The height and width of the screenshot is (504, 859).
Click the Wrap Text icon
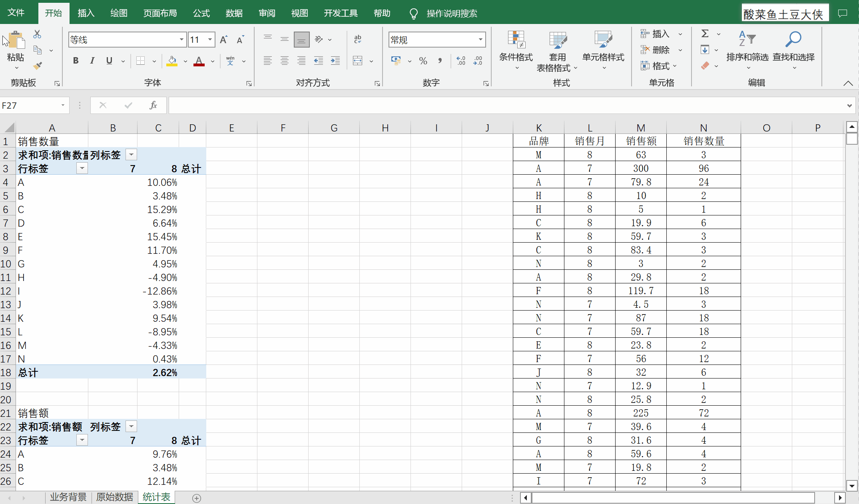(358, 39)
